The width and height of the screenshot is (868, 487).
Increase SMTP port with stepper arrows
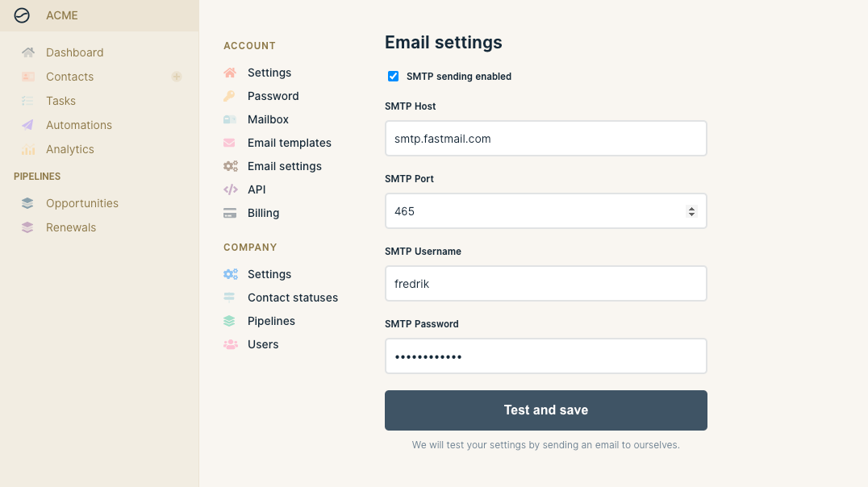click(x=691, y=209)
